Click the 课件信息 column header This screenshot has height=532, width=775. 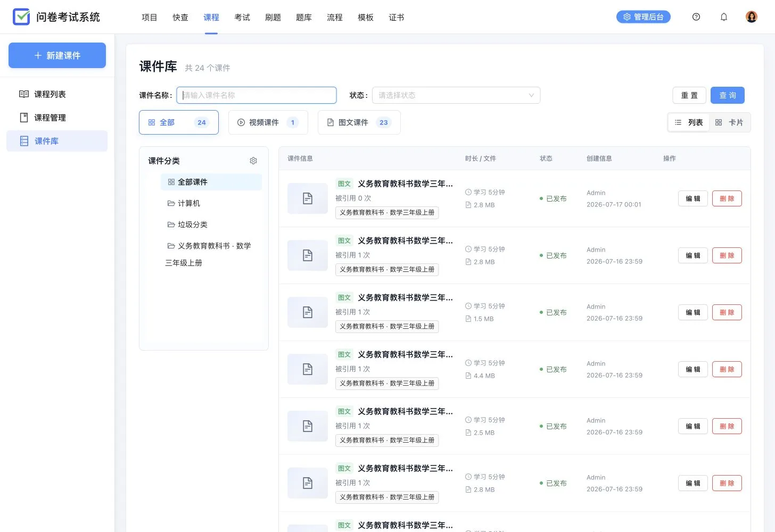coord(300,159)
